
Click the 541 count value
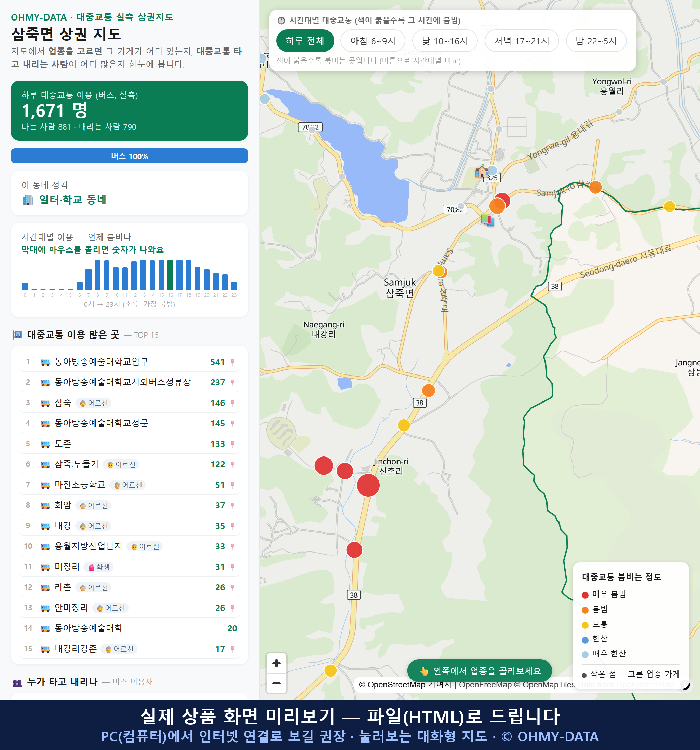217,362
